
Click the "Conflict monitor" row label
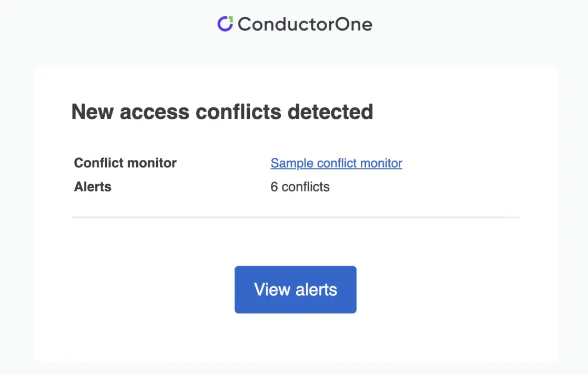coord(125,163)
